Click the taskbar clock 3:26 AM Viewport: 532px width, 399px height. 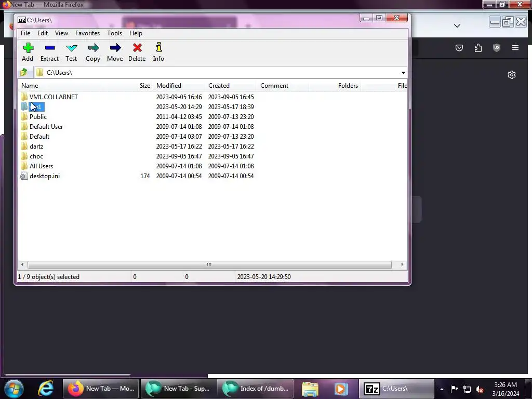tap(505, 385)
